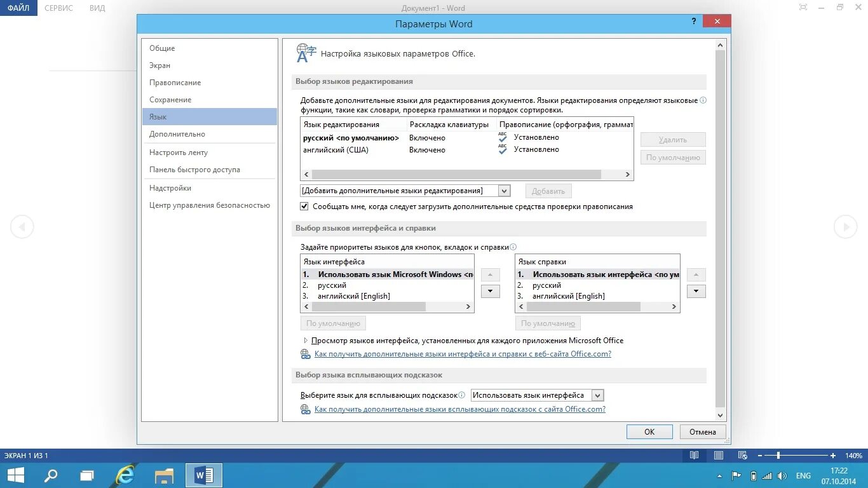Select the Web Layout view icon

[x=742, y=456]
